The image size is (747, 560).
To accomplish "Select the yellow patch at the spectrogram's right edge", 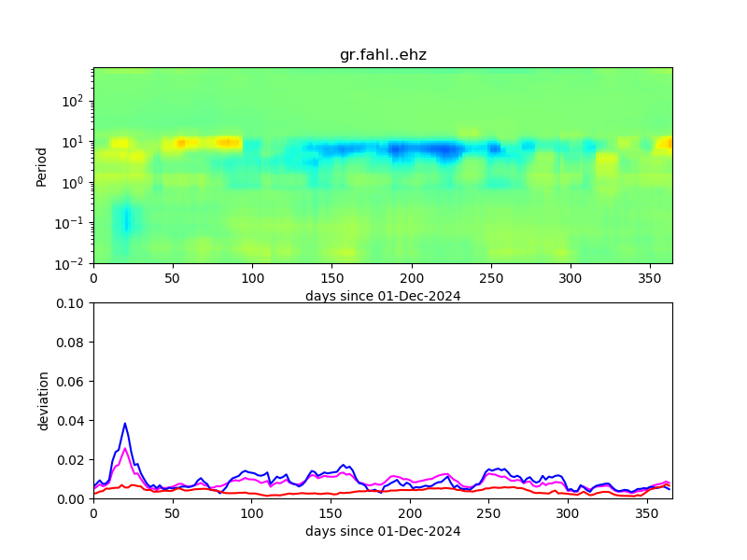I will 664,144.
